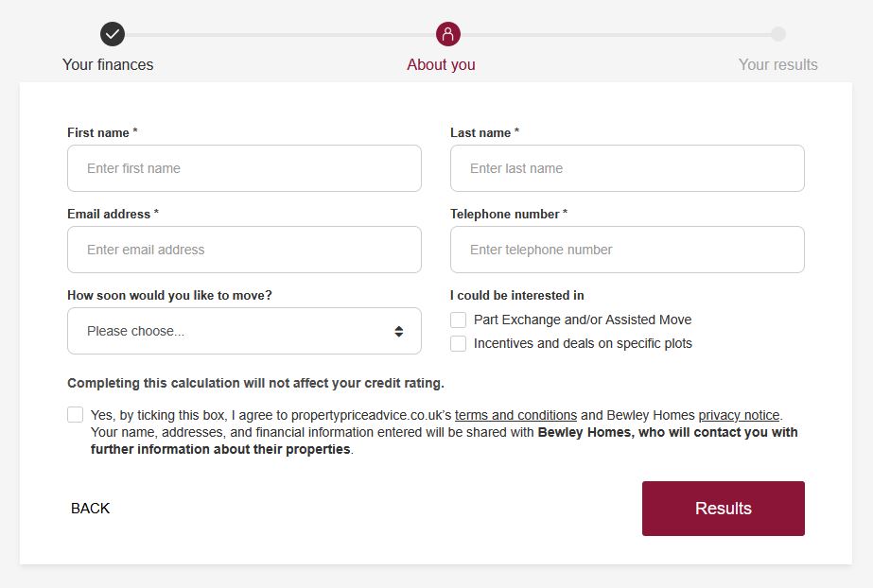The image size is (873, 588).
Task: Tick Incentives and deals on specific plots
Action: pos(458,343)
